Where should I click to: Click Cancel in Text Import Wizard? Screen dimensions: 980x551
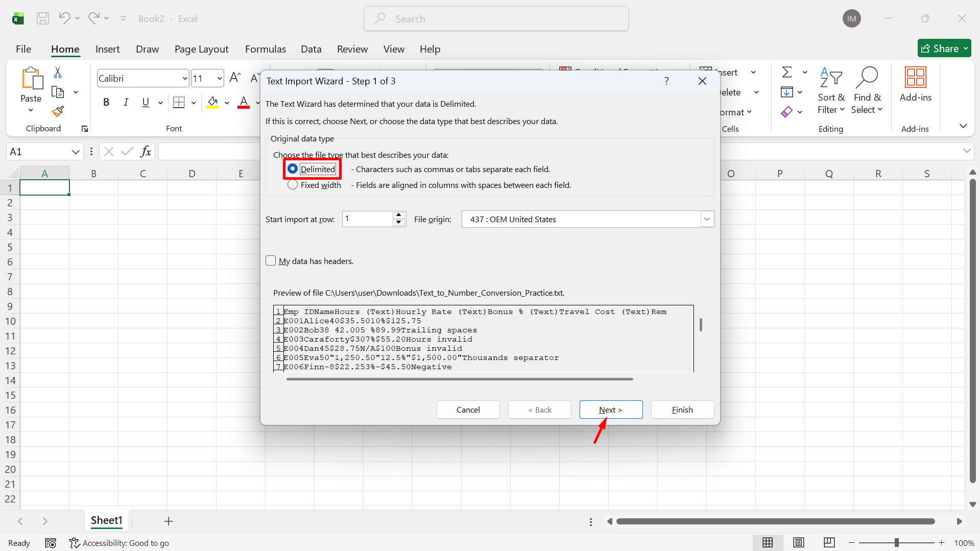pyautogui.click(x=468, y=410)
